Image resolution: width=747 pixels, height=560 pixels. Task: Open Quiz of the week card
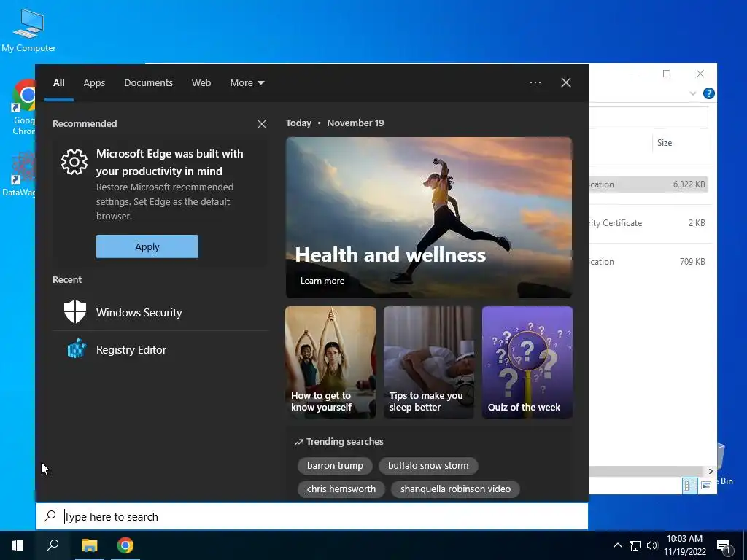527,362
